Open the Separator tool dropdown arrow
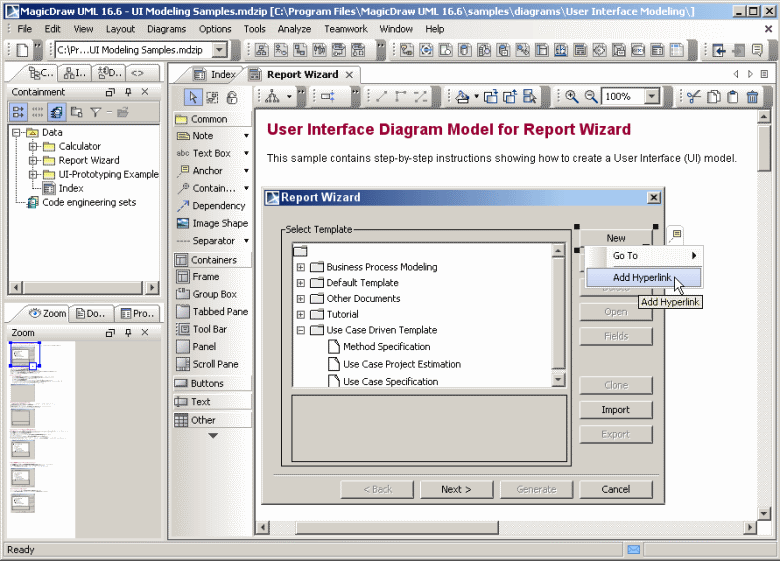This screenshot has width=780, height=561. tap(246, 241)
